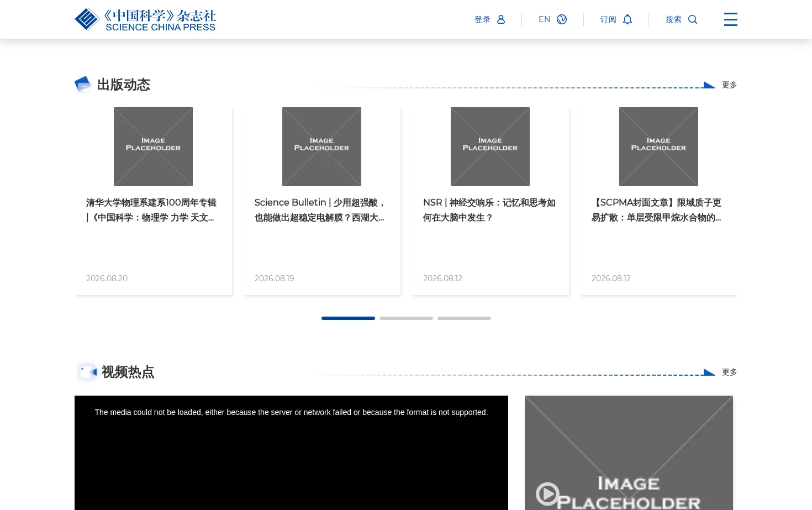Open 清华大学物理系建系100周年专辑 title

point(151,210)
